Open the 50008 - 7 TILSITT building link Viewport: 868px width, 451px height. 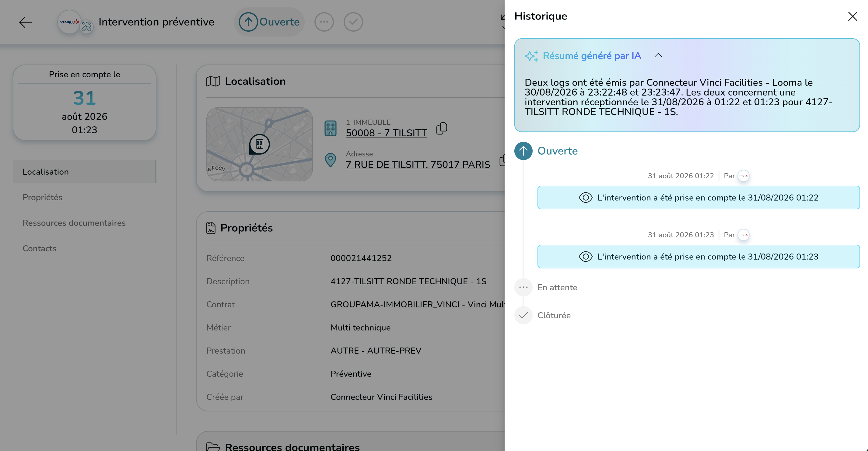click(386, 133)
